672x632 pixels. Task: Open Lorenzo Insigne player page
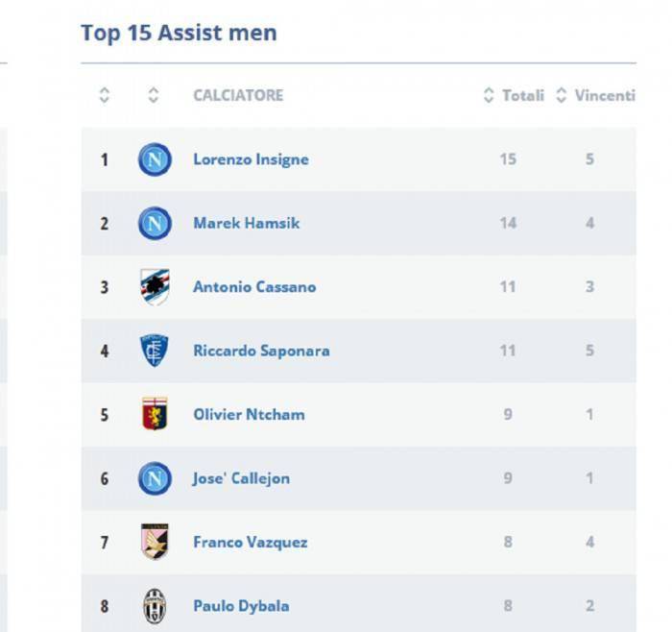(251, 159)
